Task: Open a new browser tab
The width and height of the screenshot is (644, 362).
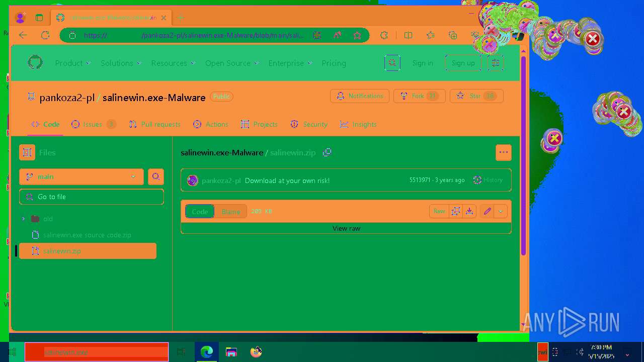Action: pyautogui.click(x=180, y=18)
